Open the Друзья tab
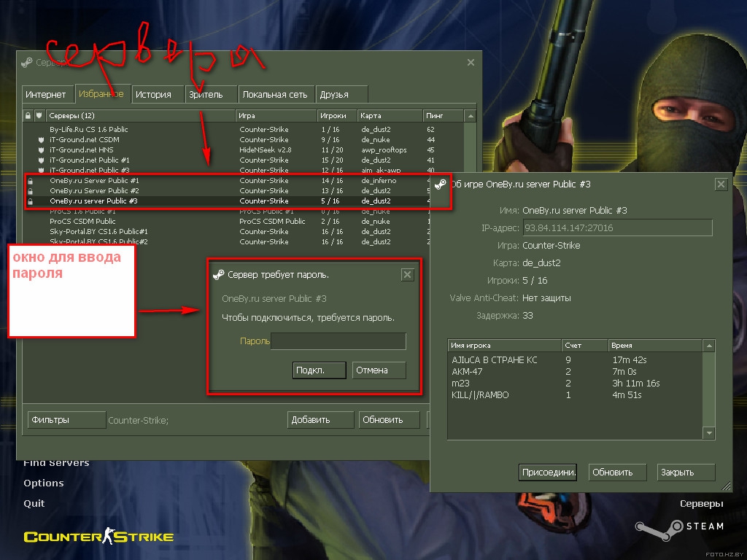The height and width of the screenshot is (560, 747). pyautogui.click(x=341, y=94)
